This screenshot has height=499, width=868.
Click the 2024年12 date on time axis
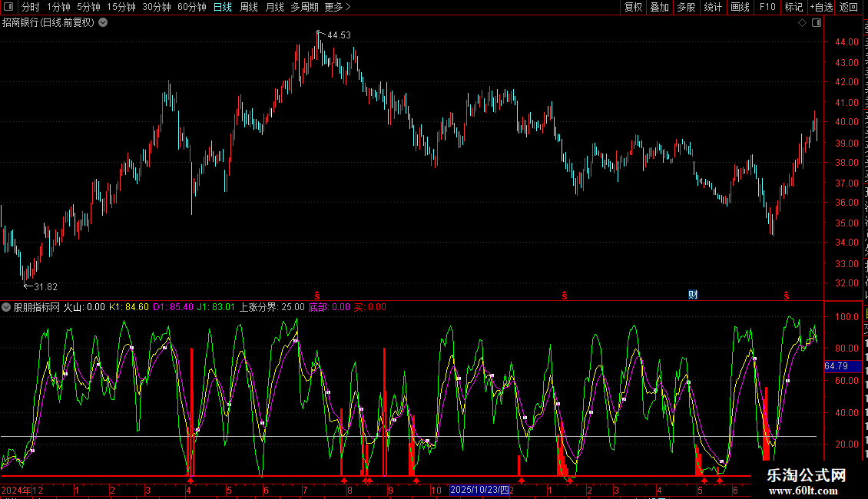click(22, 490)
